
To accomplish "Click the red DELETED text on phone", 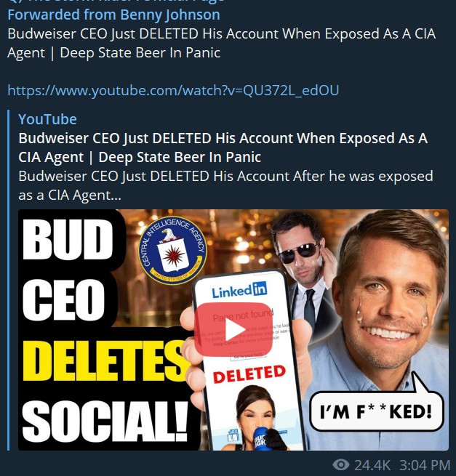I will (x=249, y=374).
